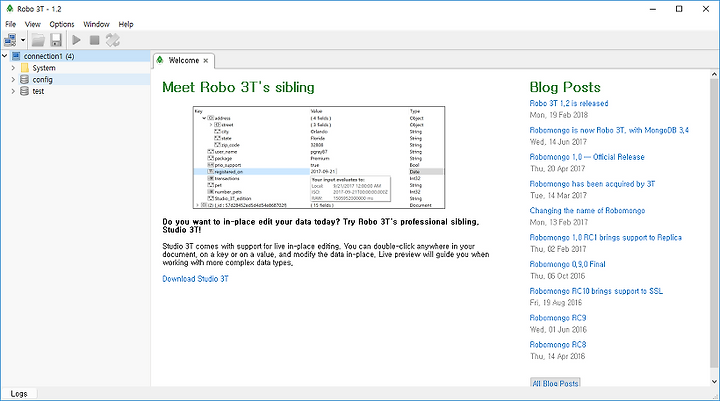Click the date Mon, 13 Feb 2017
This screenshot has height=401, width=720.
559,222
